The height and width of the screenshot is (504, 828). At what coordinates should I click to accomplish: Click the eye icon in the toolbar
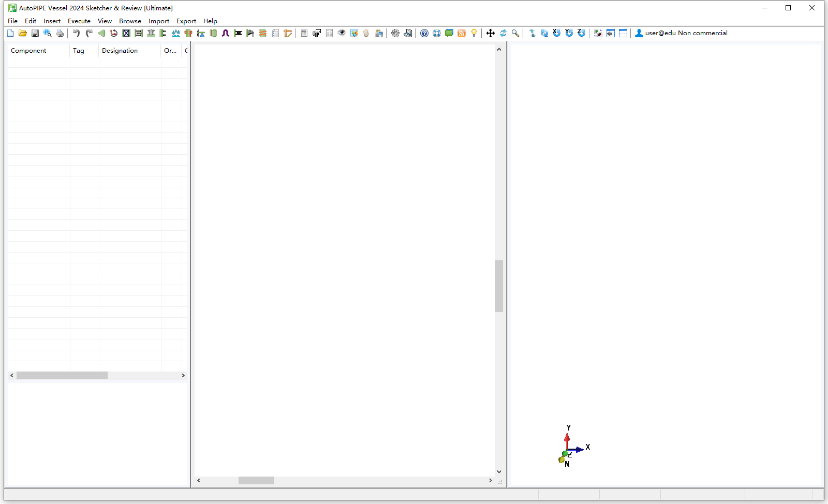pos(342,33)
